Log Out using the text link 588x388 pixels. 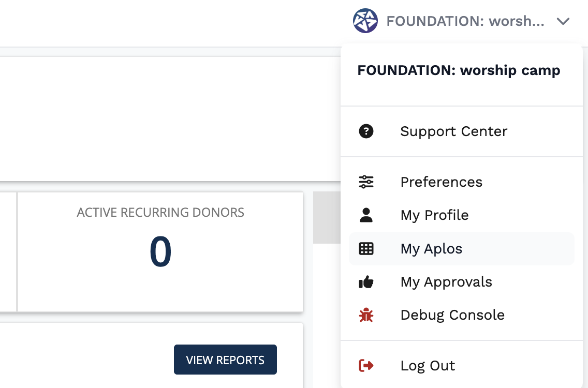point(428,366)
